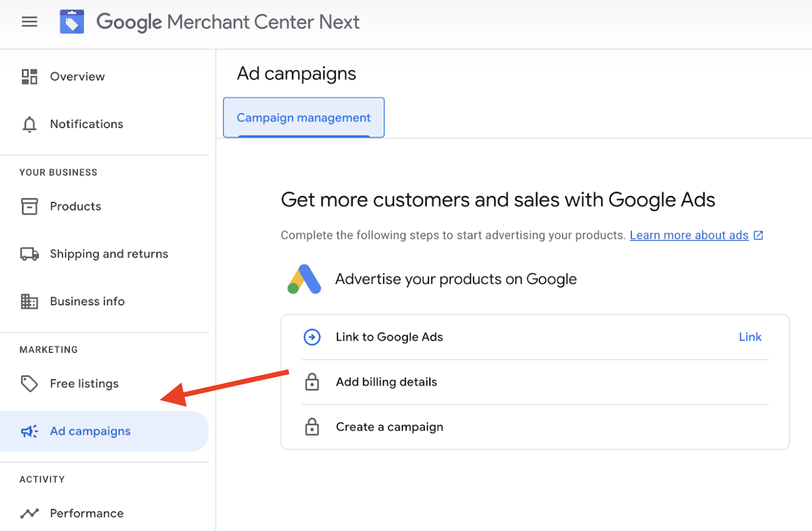Click the Ad campaigns megaphone icon
The image size is (812, 531).
[x=29, y=432]
